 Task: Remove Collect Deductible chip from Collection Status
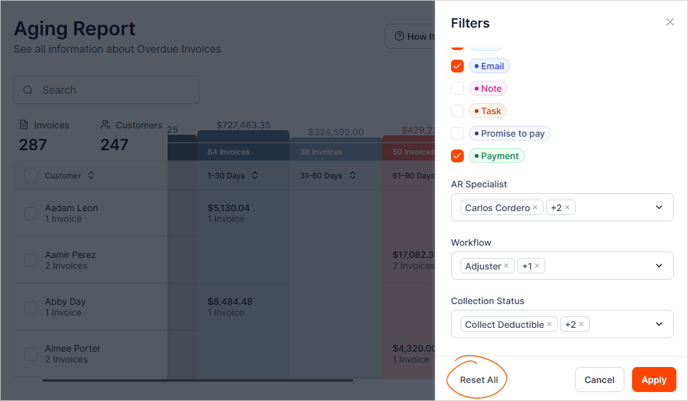(x=549, y=325)
